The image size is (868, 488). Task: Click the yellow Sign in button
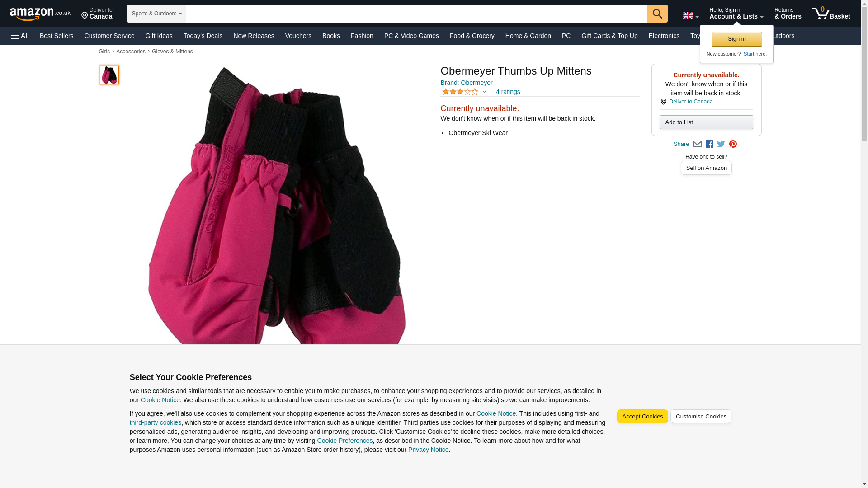click(736, 39)
